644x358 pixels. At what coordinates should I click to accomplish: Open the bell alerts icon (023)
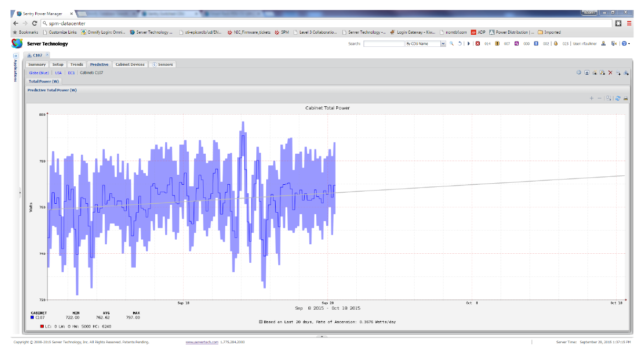point(556,44)
